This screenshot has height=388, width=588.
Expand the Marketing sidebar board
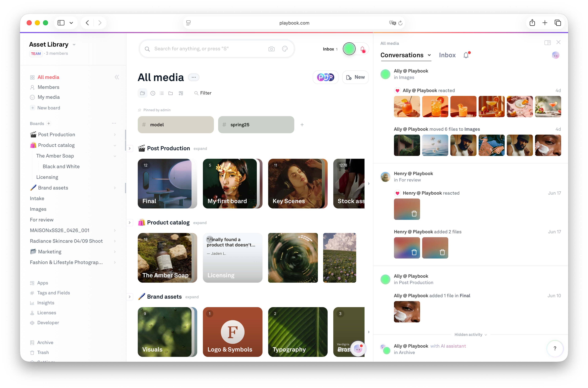(115, 252)
